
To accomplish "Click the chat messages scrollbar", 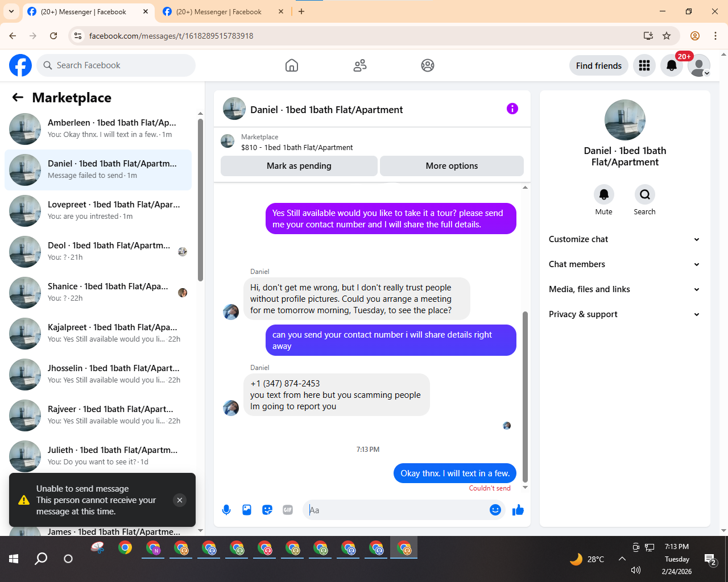I will 525,396.
